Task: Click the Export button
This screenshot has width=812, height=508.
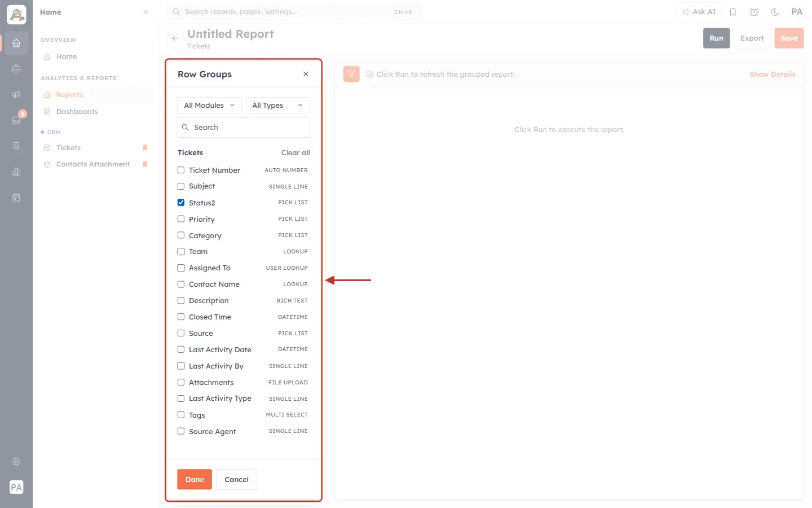Action: point(752,38)
